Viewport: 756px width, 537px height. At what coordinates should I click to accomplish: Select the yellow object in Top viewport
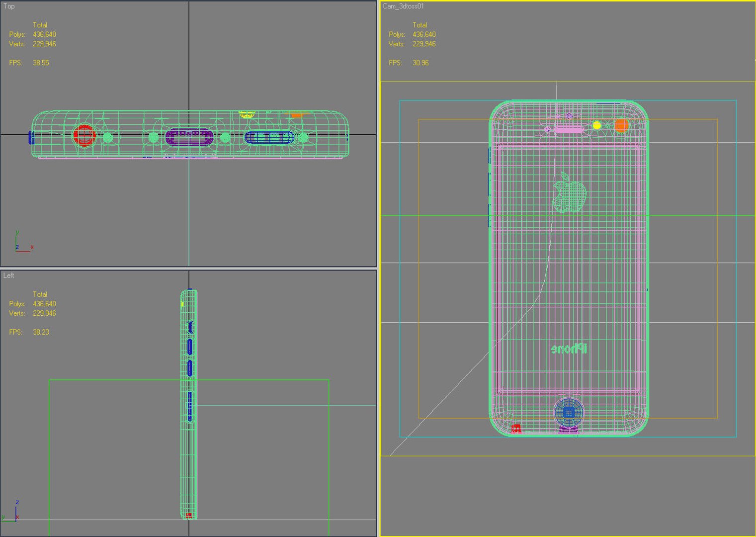pos(247,114)
